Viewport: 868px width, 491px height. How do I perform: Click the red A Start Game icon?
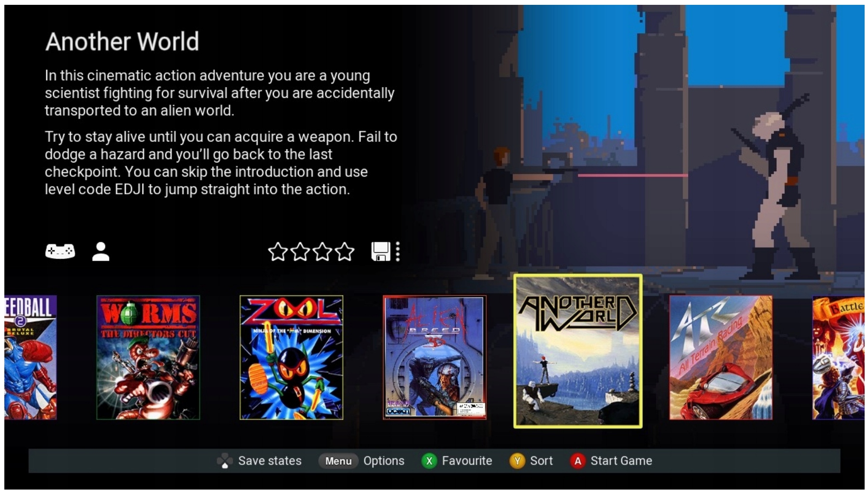[x=577, y=461]
